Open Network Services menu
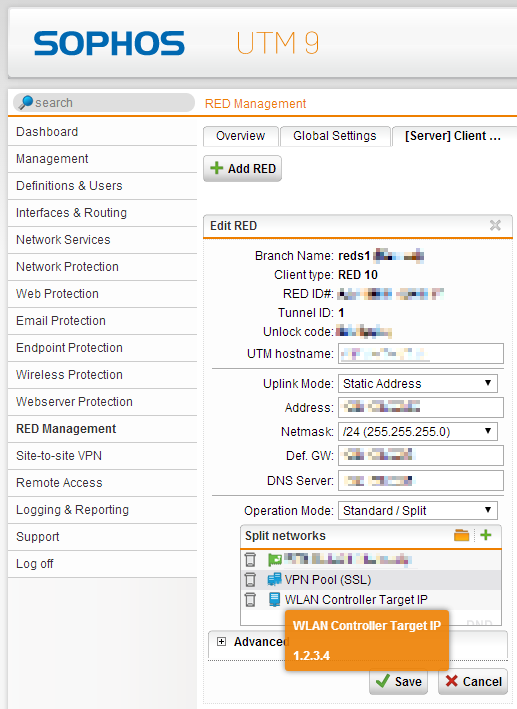Screen dimensions: 517x709 click(x=103, y=240)
